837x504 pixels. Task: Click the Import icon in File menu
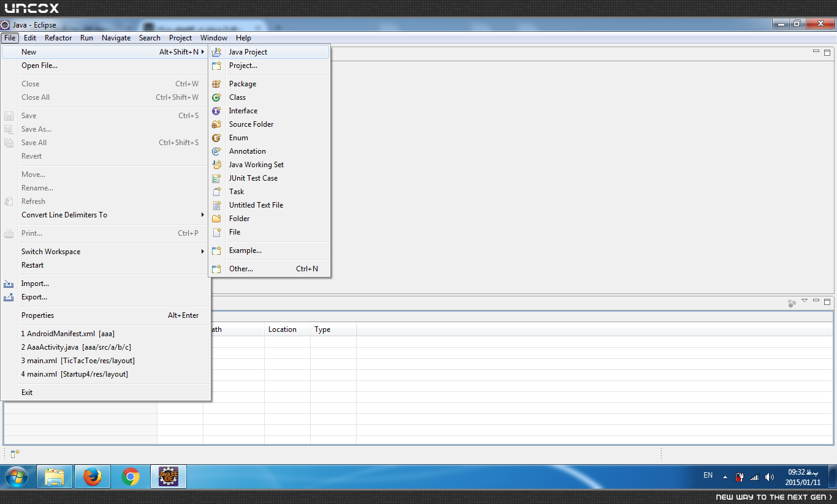(9, 284)
